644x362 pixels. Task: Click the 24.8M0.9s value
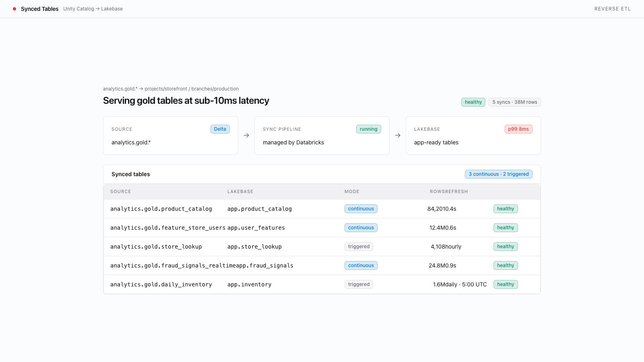tap(442, 265)
